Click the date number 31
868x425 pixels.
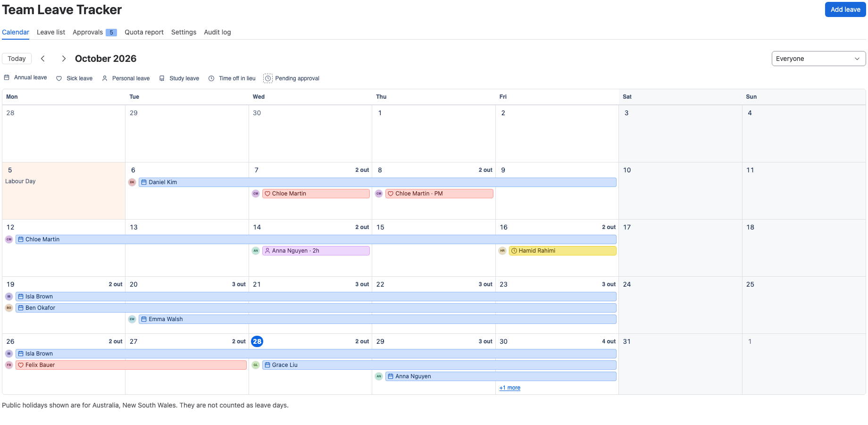[627, 341]
